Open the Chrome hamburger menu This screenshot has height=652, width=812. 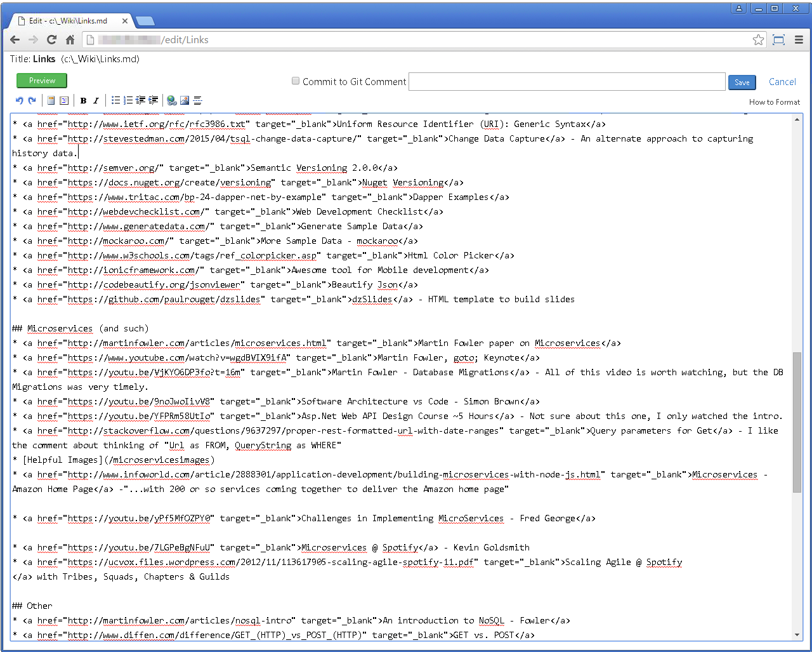click(799, 40)
